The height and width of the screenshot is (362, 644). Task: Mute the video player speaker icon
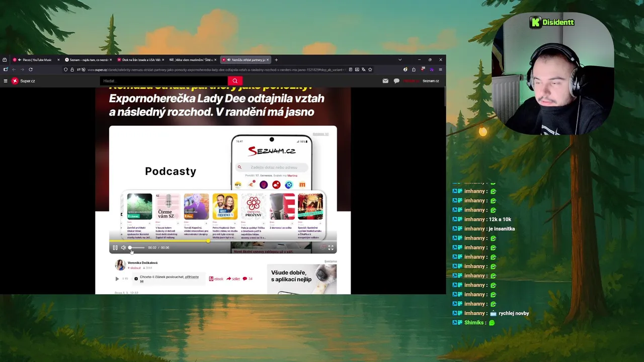(x=123, y=247)
